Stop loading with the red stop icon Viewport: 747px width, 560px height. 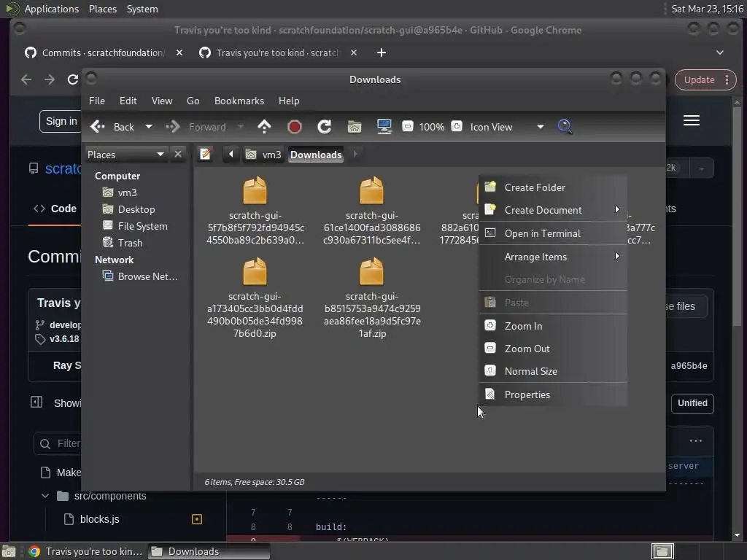click(295, 127)
